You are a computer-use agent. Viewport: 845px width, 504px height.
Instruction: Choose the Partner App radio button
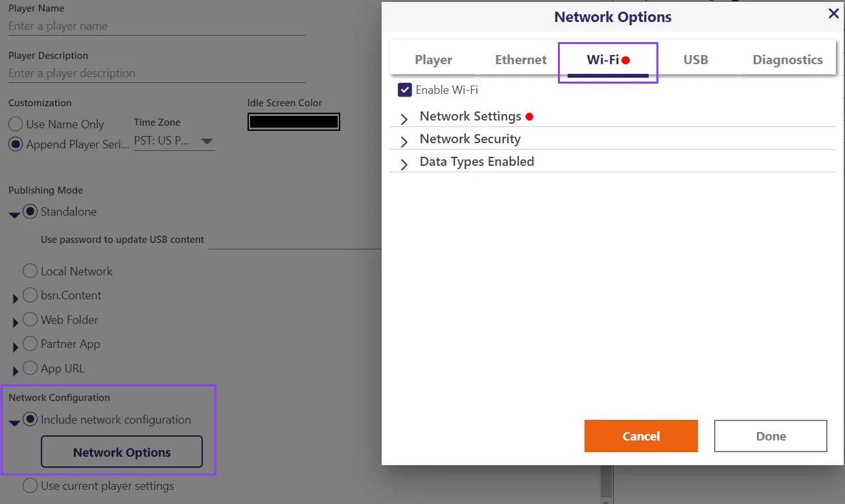pyautogui.click(x=30, y=343)
